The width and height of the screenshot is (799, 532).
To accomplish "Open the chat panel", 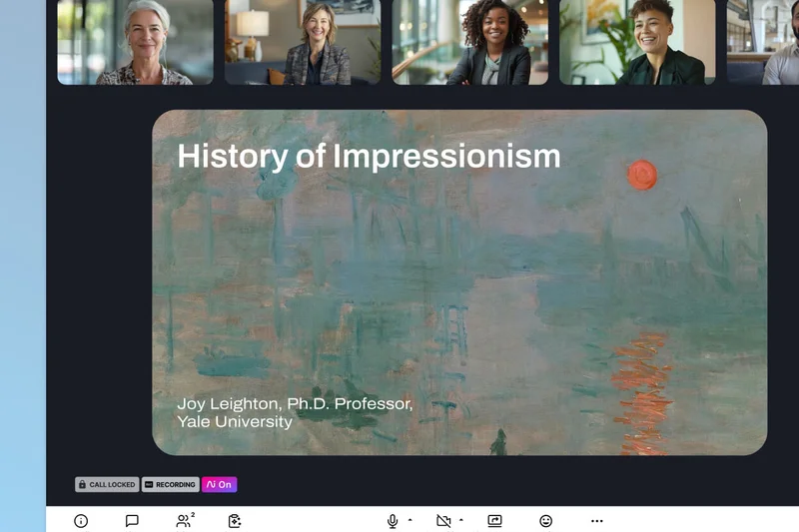I will (132, 521).
